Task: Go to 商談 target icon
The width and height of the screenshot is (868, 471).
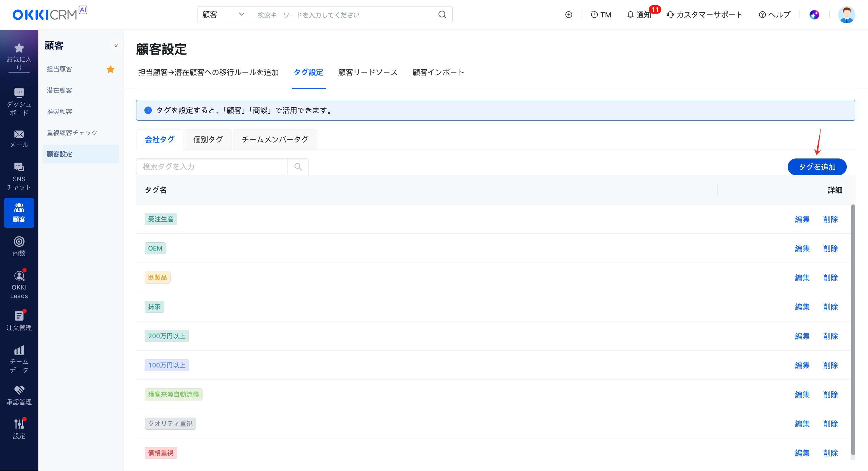Action: point(19,242)
